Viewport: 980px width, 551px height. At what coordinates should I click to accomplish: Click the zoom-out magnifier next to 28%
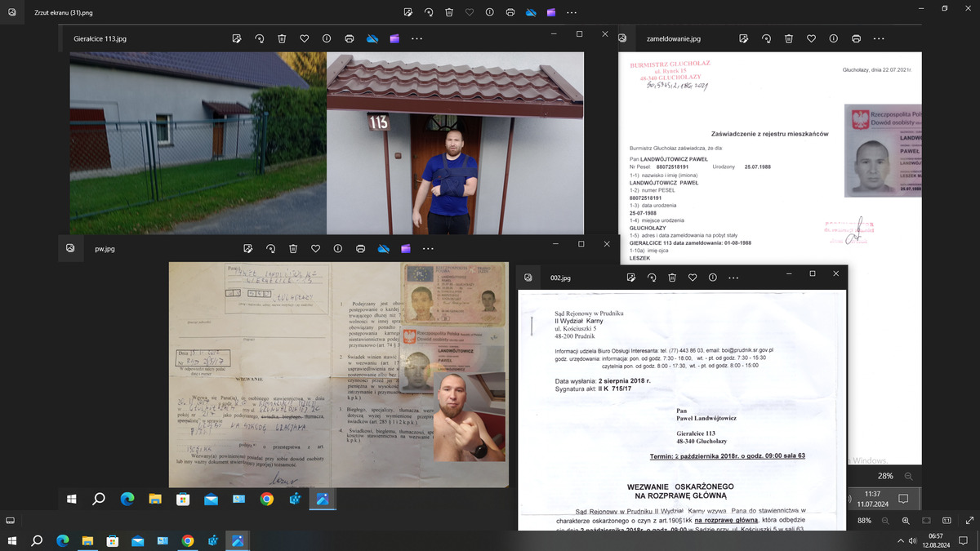point(908,475)
